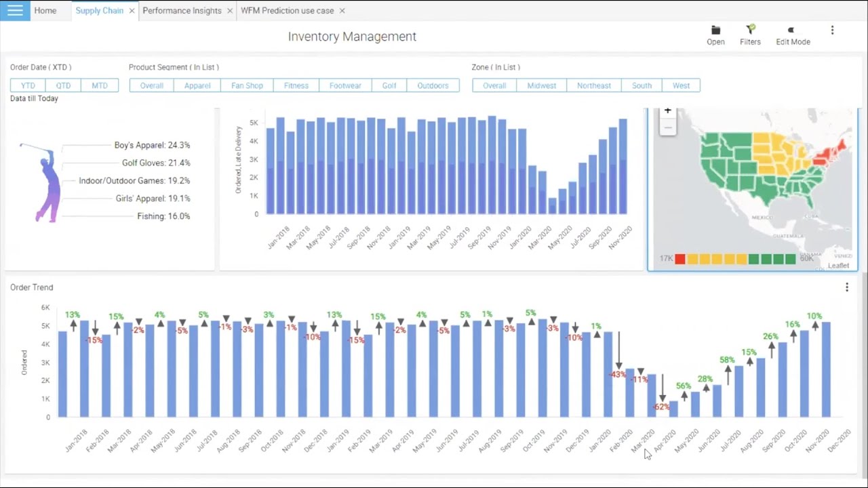Click Boy's Apparel: 24.3% label
The width and height of the screenshot is (868, 488).
pos(152,145)
